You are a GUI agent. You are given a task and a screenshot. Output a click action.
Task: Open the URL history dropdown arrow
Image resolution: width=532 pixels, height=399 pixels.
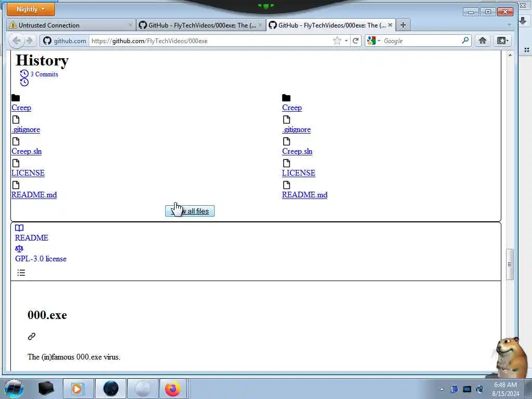click(346, 41)
